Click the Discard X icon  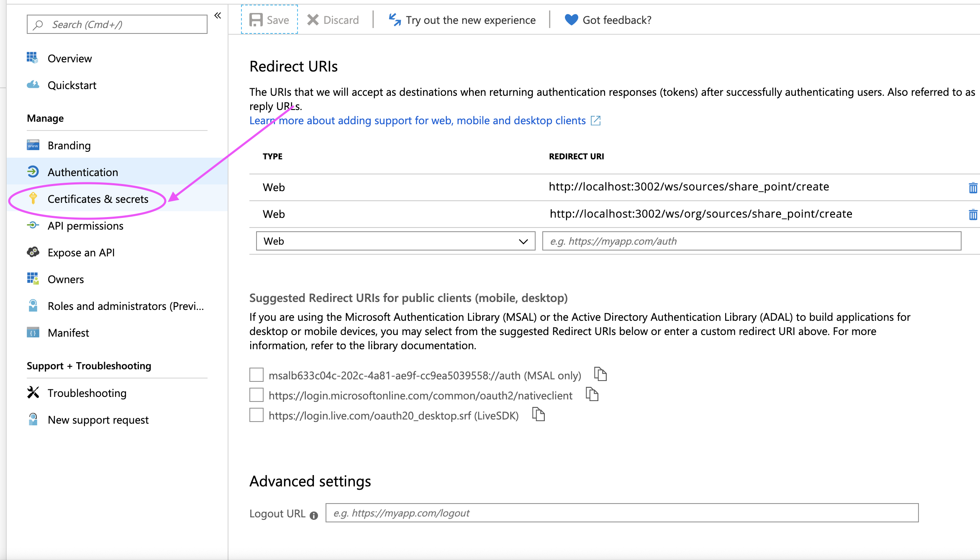313,20
